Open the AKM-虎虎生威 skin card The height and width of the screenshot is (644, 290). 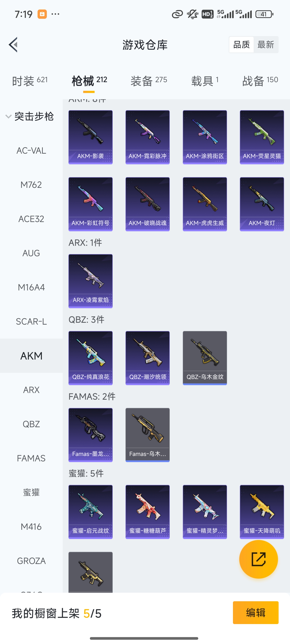[x=205, y=204]
